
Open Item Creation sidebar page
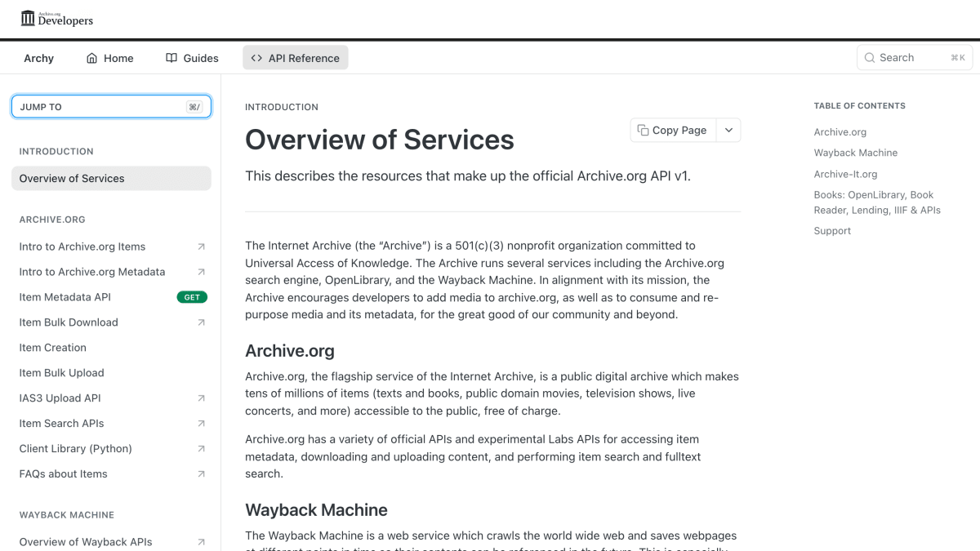[x=111, y=348]
